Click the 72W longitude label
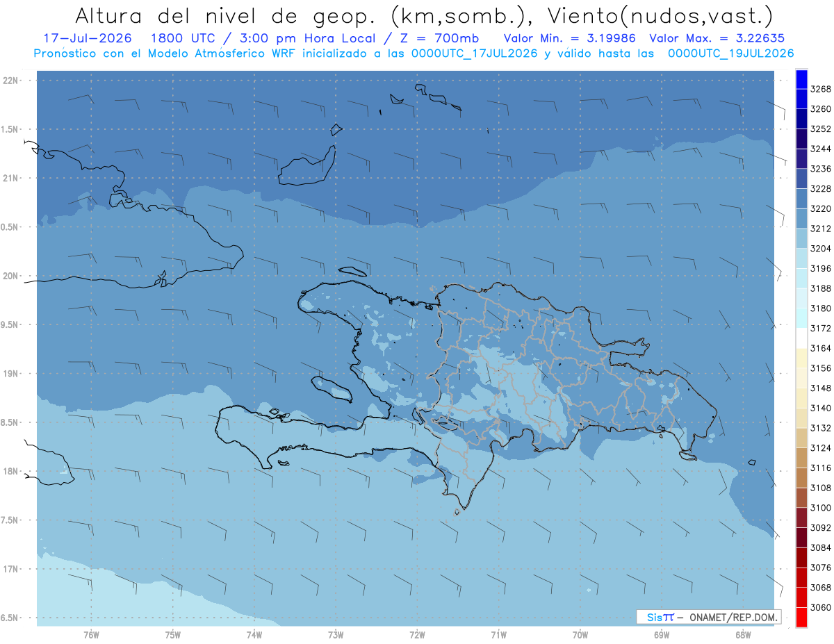Screen dimensions: 834x644 (x=417, y=634)
